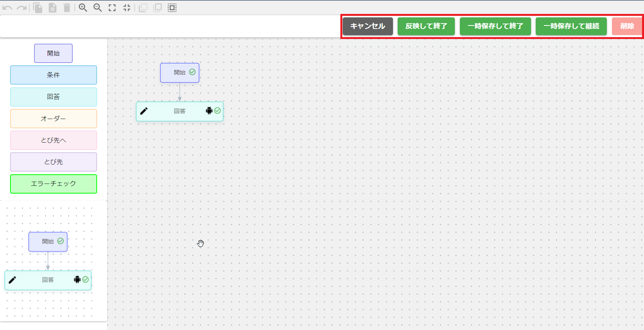The width and height of the screenshot is (644, 330).
Task: Click the fit-to-screen expand icon
Action: pos(112,8)
